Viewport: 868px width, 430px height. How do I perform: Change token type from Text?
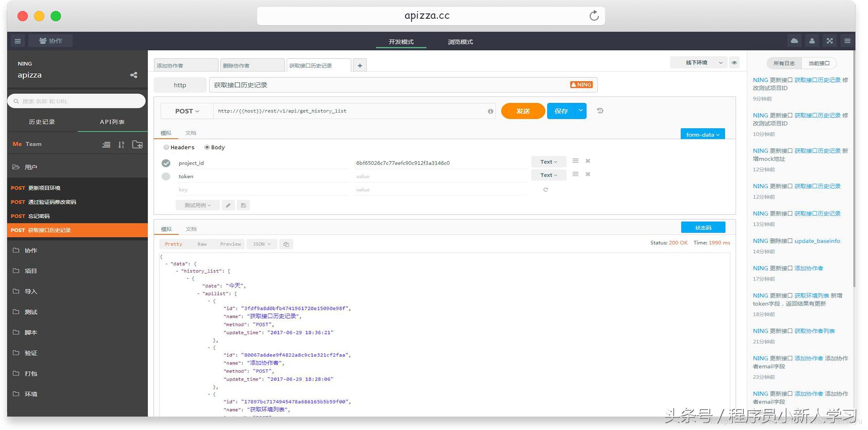549,175
